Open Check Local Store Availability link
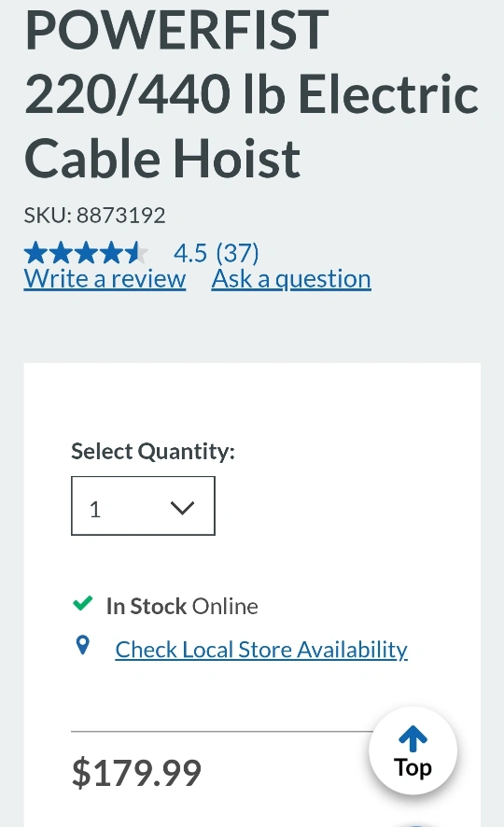Viewport: 504px width, 827px height. pos(261,650)
